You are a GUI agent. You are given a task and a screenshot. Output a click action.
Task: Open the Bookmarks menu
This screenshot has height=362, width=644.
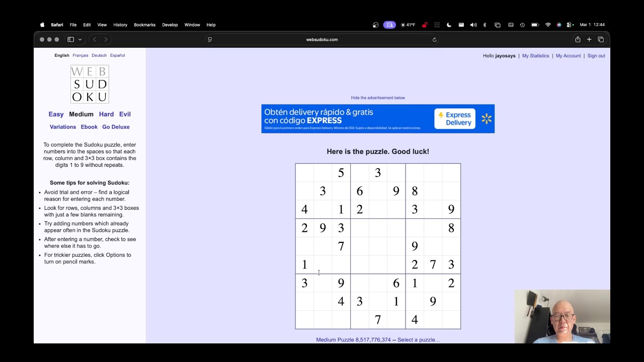pyautogui.click(x=144, y=25)
